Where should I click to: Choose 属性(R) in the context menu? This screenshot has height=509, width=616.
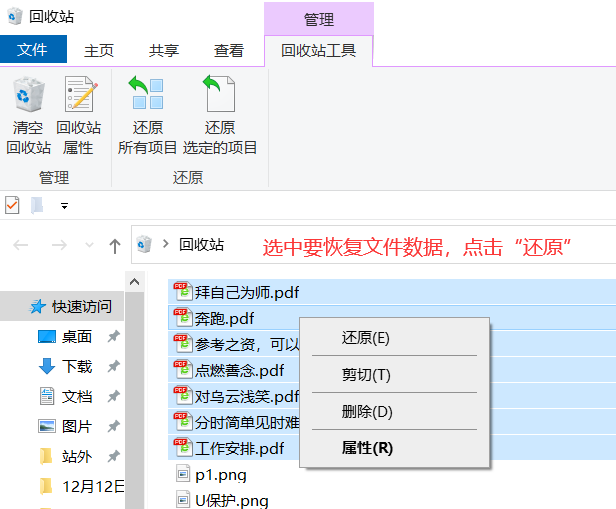point(394,448)
